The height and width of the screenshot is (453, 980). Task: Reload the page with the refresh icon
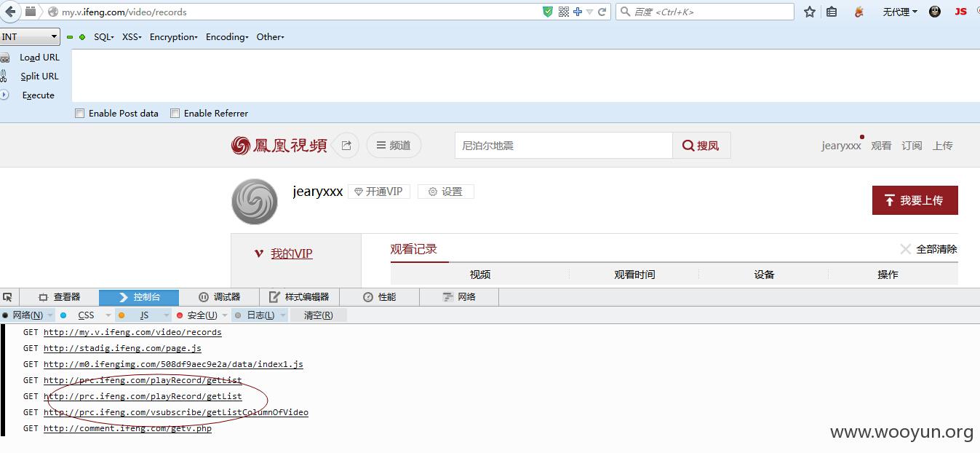(602, 12)
